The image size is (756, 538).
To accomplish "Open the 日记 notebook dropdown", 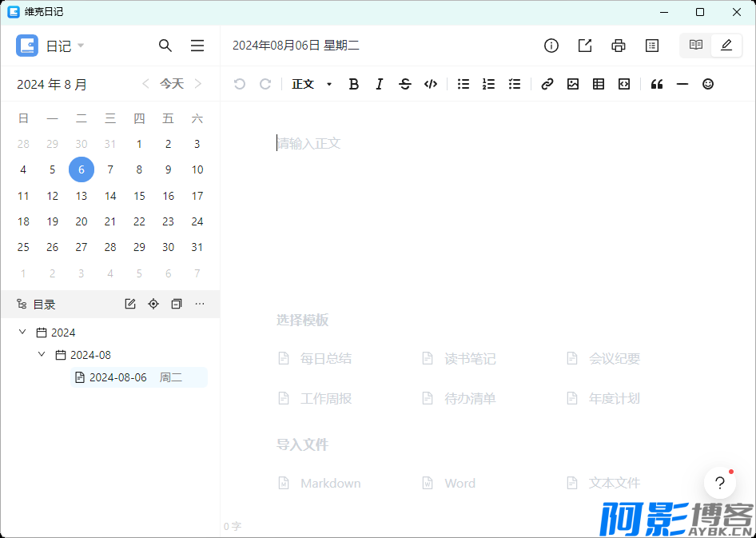I will [x=65, y=46].
